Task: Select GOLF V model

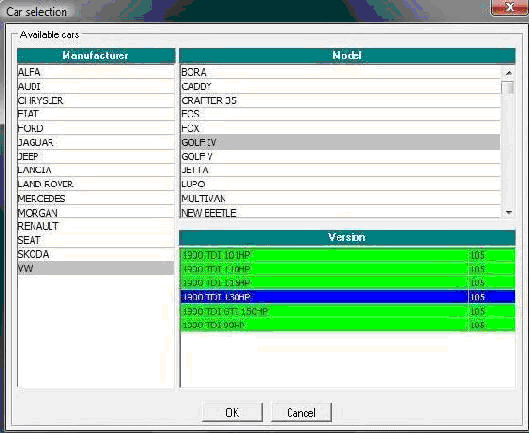Action: [x=340, y=157]
